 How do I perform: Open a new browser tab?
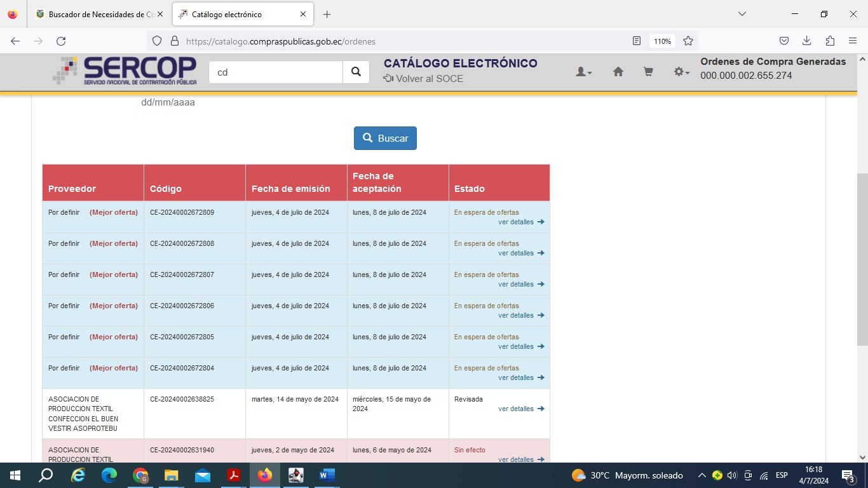click(x=327, y=14)
